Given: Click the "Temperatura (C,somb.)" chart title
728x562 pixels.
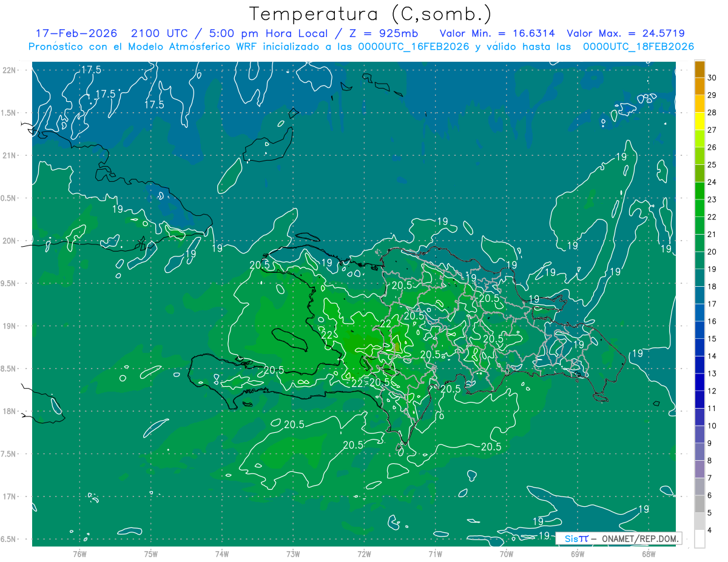Looking at the screenshot, I should (371, 14).
